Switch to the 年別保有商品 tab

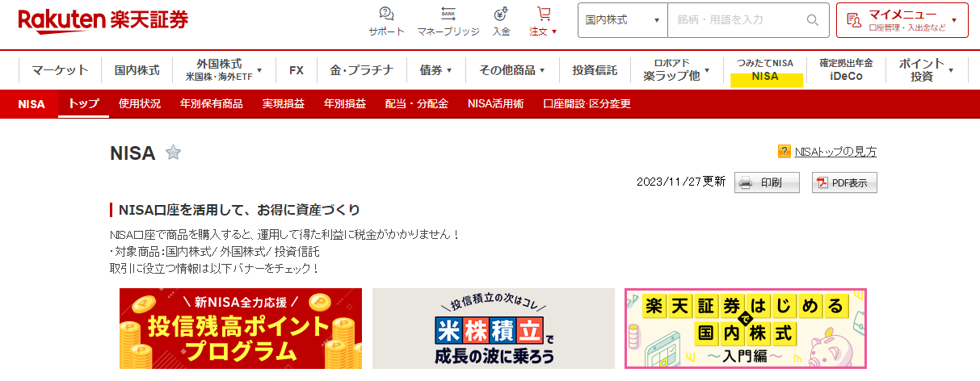tap(212, 103)
